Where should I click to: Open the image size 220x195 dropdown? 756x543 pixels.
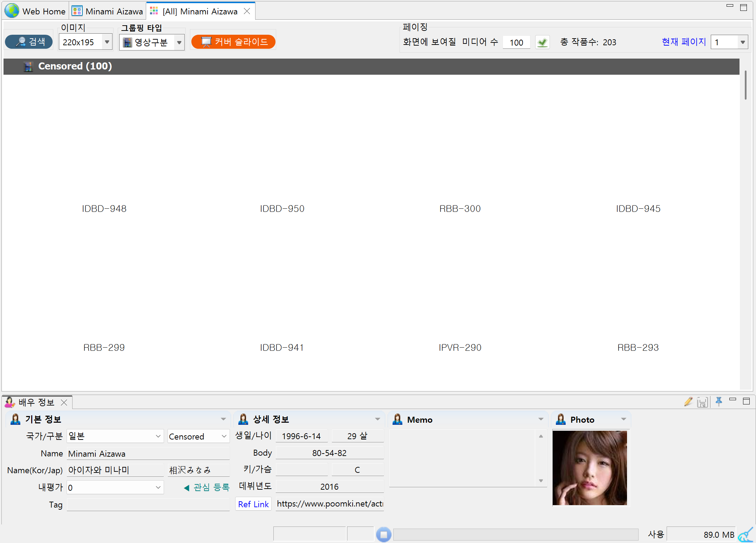[x=107, y=42]
